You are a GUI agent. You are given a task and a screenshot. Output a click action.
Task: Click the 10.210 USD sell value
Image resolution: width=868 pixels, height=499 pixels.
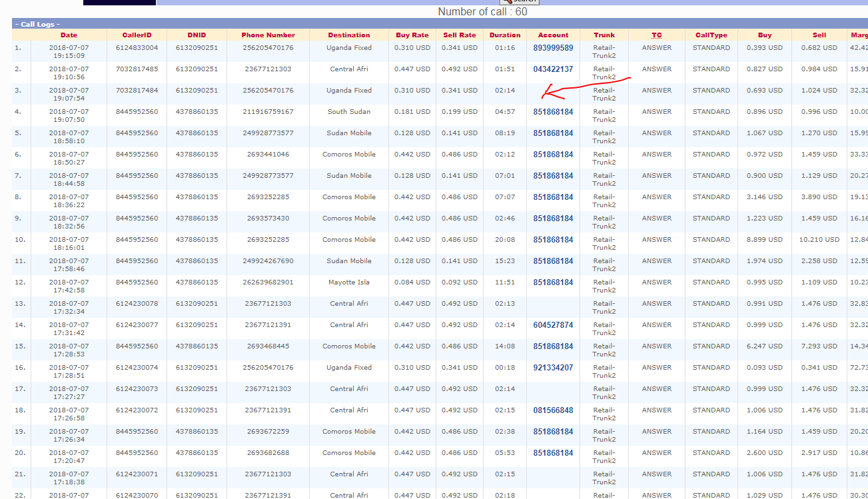[x=819, y=240]
